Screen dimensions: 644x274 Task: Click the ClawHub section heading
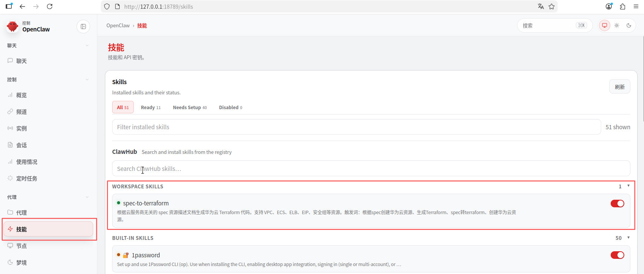coord(125,152)
